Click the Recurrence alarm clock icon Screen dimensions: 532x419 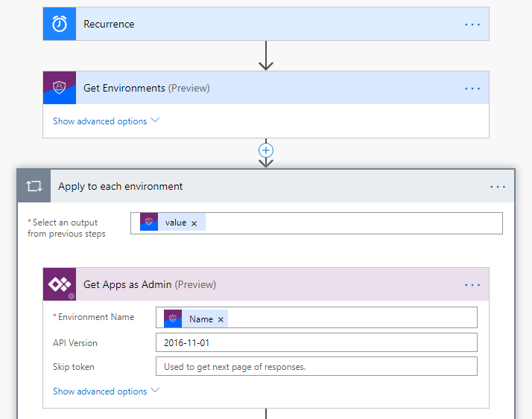[x=60, y=24]
